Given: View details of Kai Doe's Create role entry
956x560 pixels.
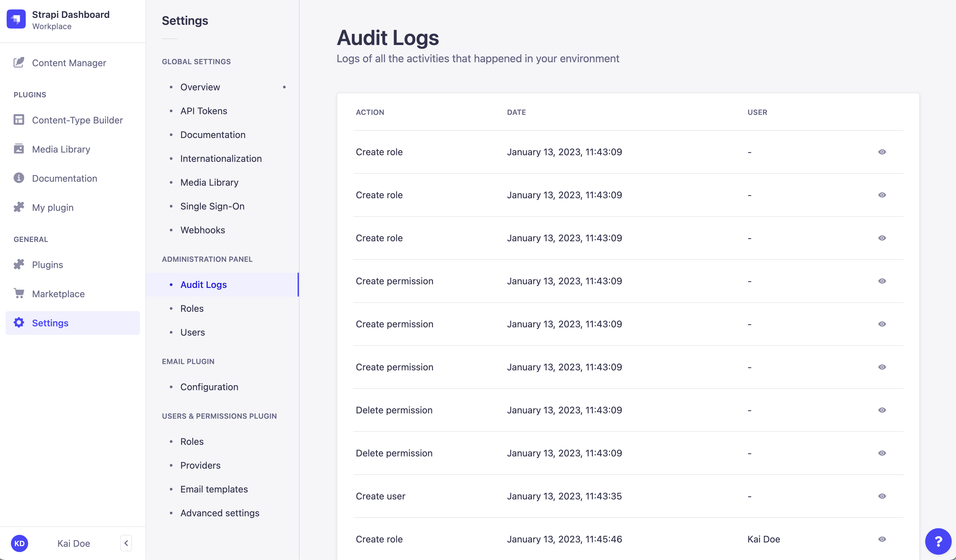Looking at the screenshot, I should pos(882,539).
